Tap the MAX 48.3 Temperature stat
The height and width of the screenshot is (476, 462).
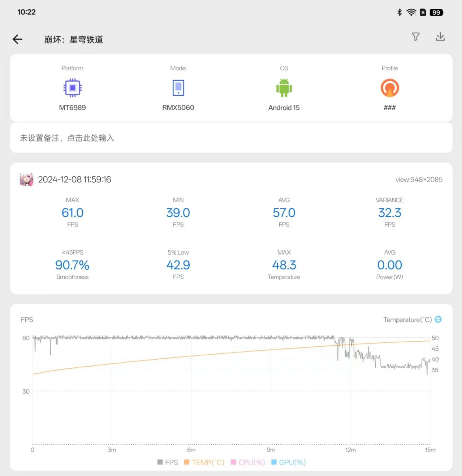pyautogui.click(x=284, y=265)
